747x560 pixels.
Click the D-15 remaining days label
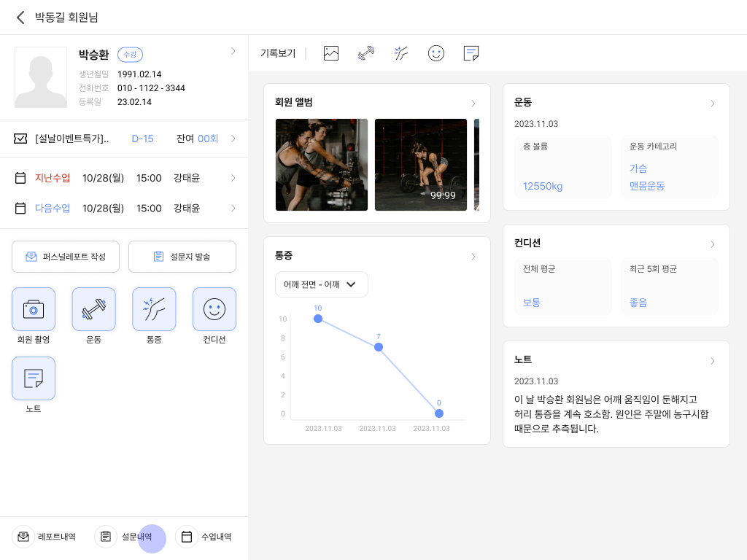coord(142,139)
